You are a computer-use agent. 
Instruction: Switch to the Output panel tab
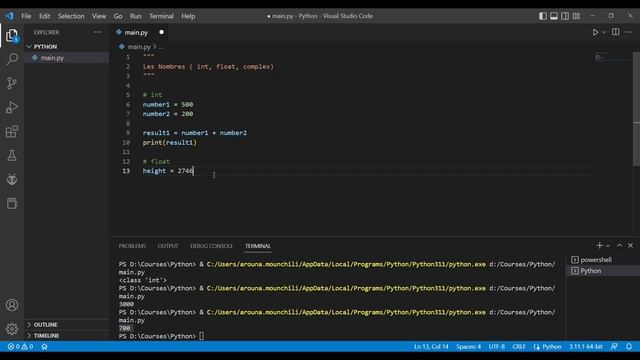[x=168, y=246]
